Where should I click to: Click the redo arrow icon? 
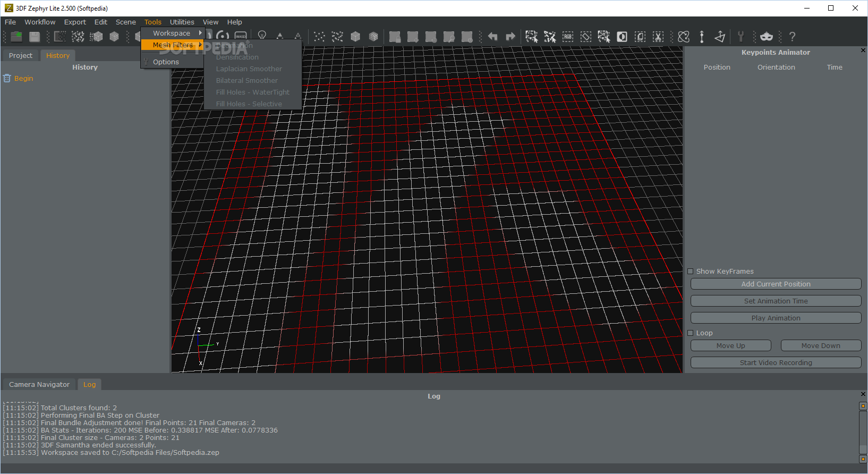click(x=510, y=37)
